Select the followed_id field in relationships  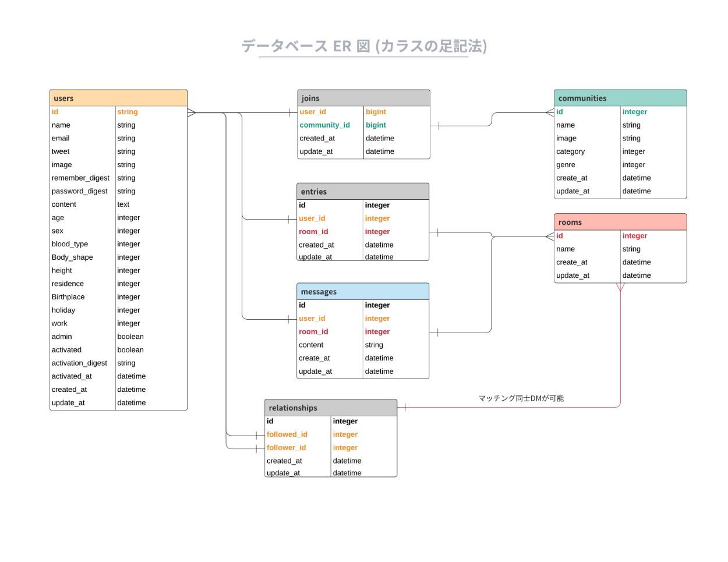click(287, 434)
